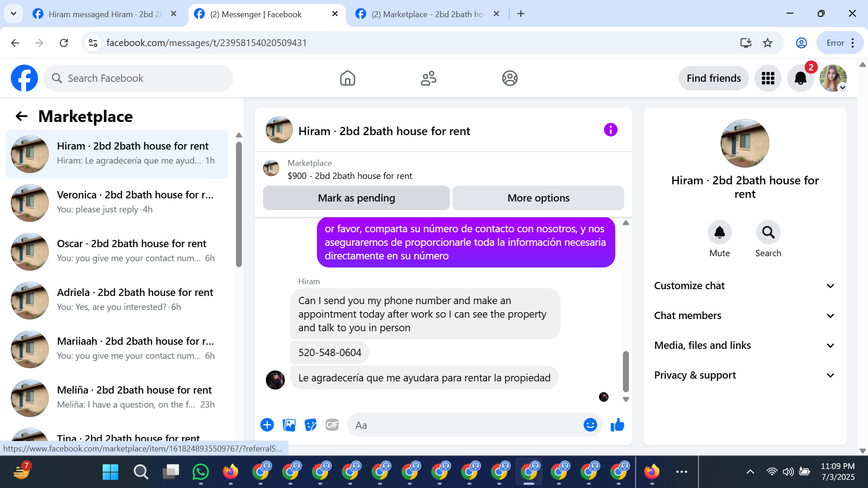This screenshot has width=868, height=488.
Task: Open more actions with the blue plus icon
Action: pyautogui.click(x=267, y=425)
